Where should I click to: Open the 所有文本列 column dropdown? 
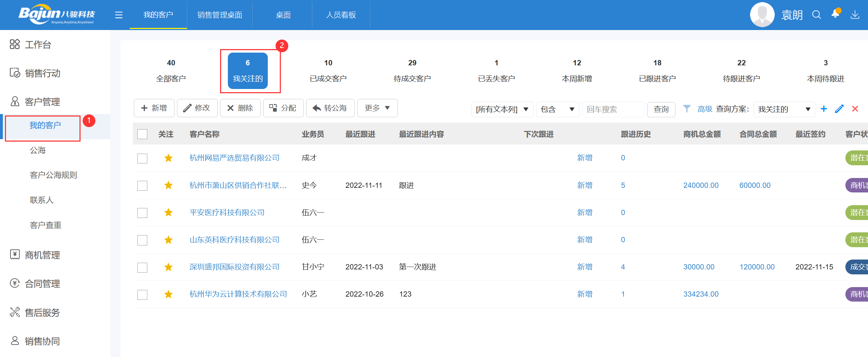click(502, 109)
